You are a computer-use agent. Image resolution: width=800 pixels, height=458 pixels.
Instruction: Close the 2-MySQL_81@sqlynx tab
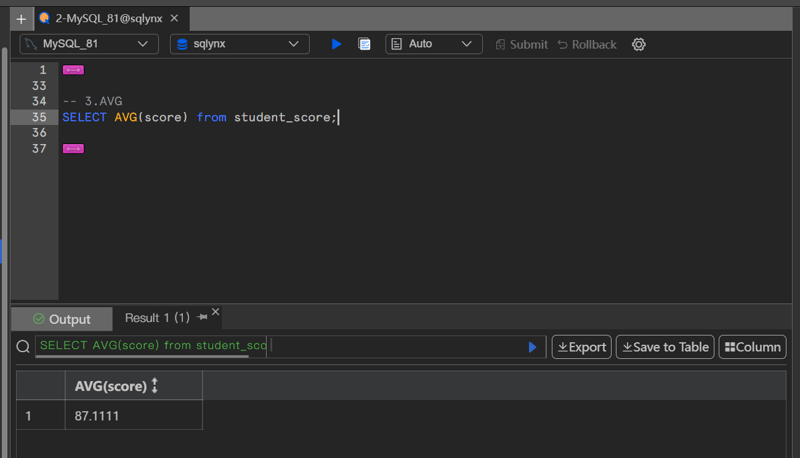(174, 18)
